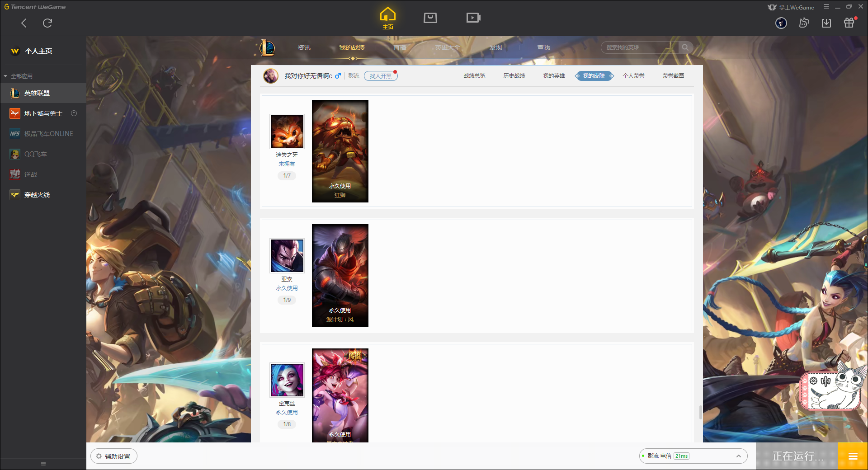The height and width of the screenshot is (470, 868).
Task: Toggle the 中 input mode on cat widget
Action: pyautogui.click(x=826, y=381)
